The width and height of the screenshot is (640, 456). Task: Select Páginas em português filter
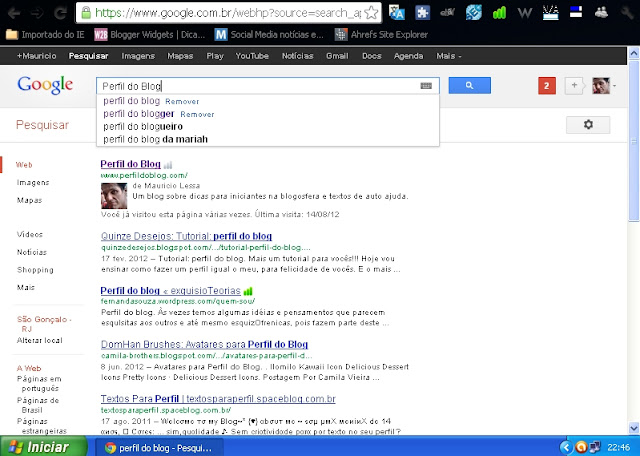[39, 384]
